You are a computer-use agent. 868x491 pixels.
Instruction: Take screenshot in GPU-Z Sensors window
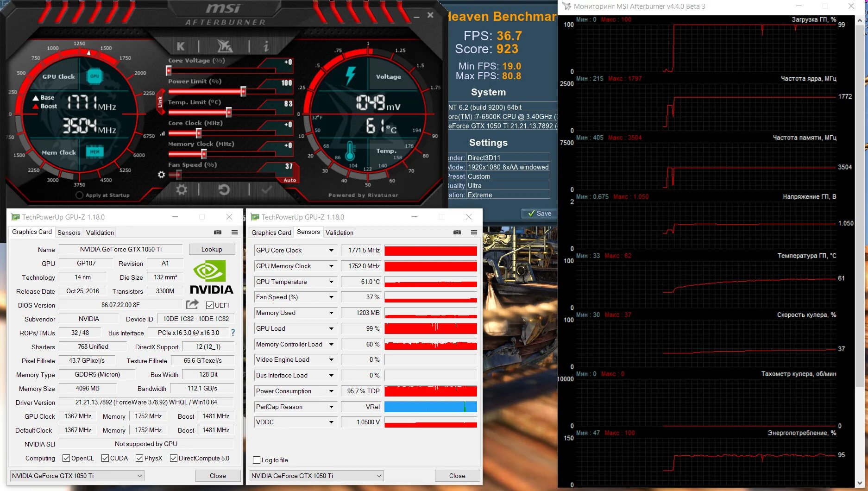(x=457, y=232)
